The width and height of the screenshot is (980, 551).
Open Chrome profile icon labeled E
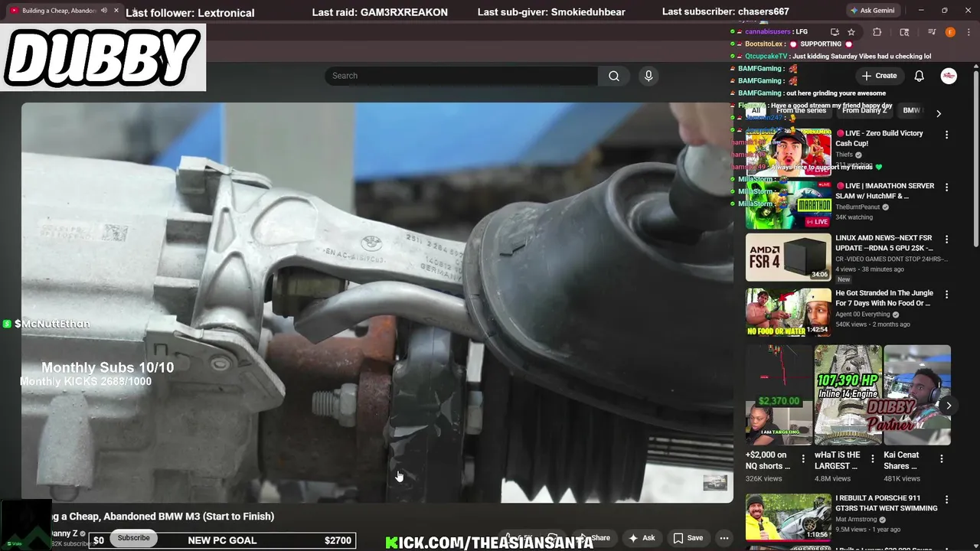coord(950,32)
